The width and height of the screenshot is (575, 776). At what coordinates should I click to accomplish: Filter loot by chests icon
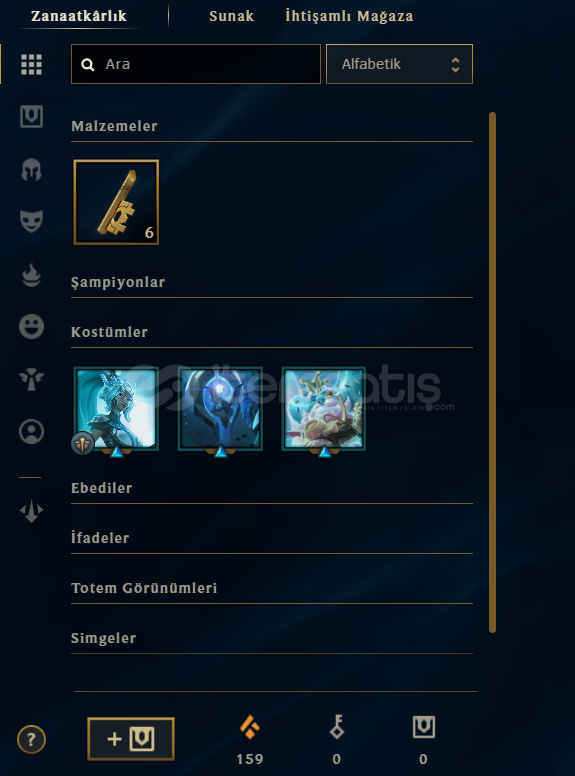click(31, 117)
